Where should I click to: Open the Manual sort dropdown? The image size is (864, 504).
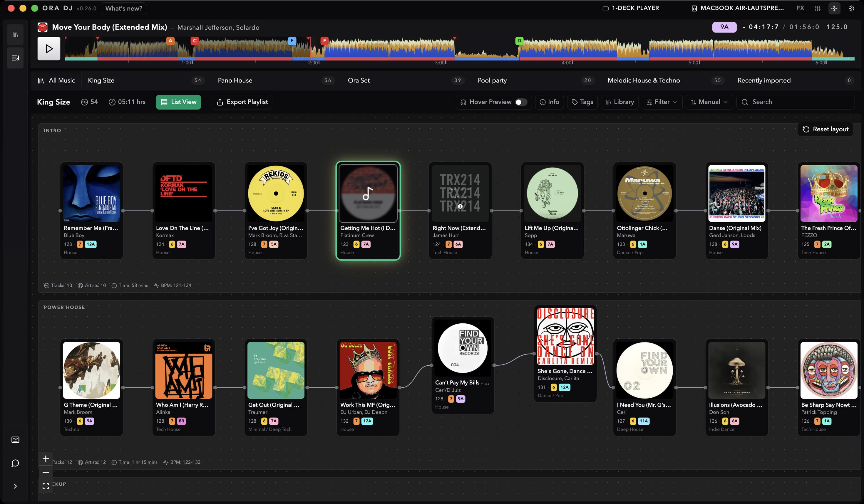click(709, 102)
